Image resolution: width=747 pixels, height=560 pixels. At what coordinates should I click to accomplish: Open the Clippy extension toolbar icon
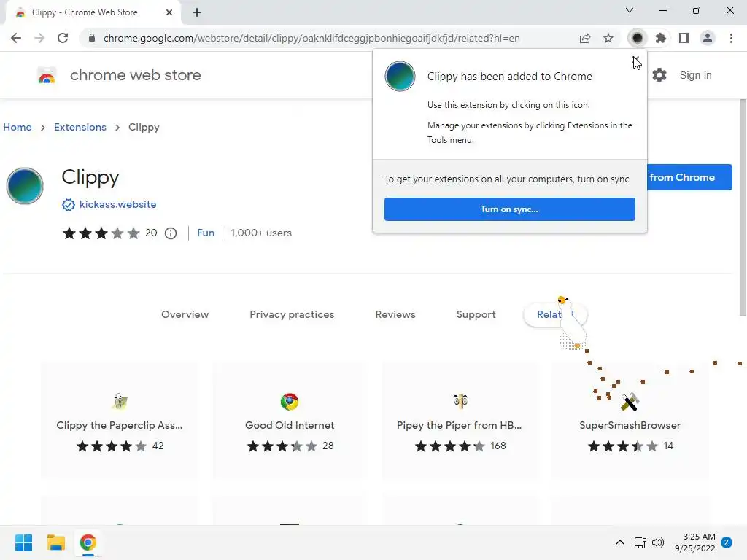coord(638,38)
